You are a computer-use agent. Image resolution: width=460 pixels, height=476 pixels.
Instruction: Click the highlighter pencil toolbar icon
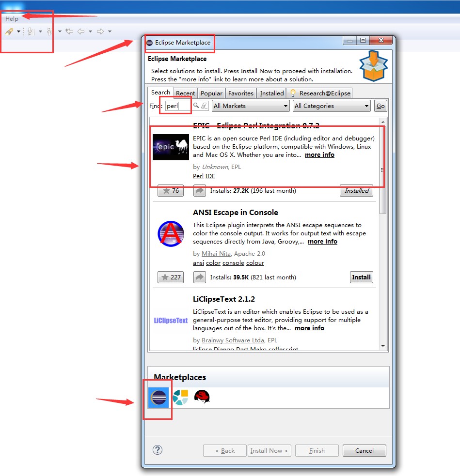click(x=9, y=31)
